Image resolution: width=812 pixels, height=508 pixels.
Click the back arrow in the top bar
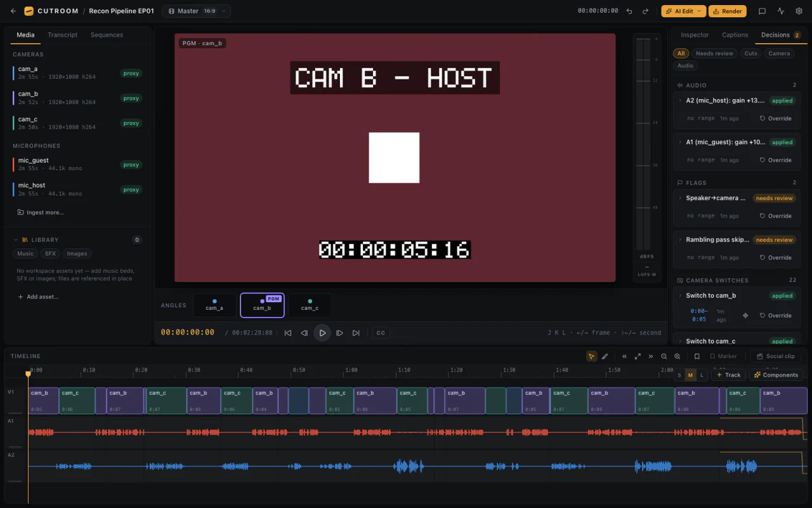pos(13,11)
